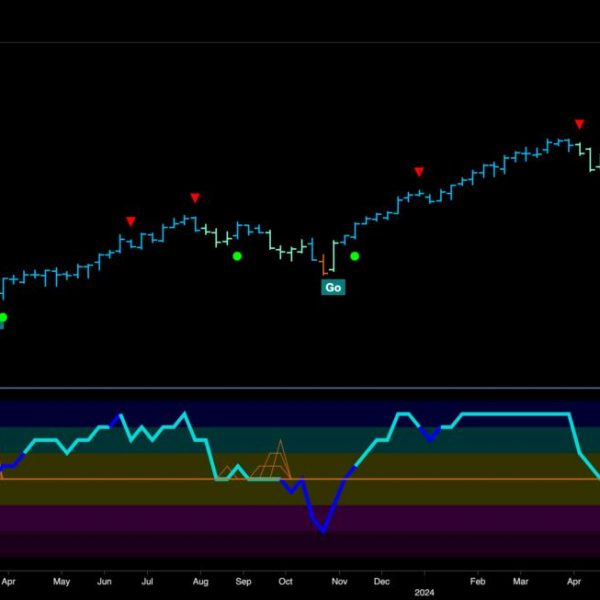The height and width of the screenshot is (600, 600).
Task: Click the 'Jul' axis label
Action: 147,582
